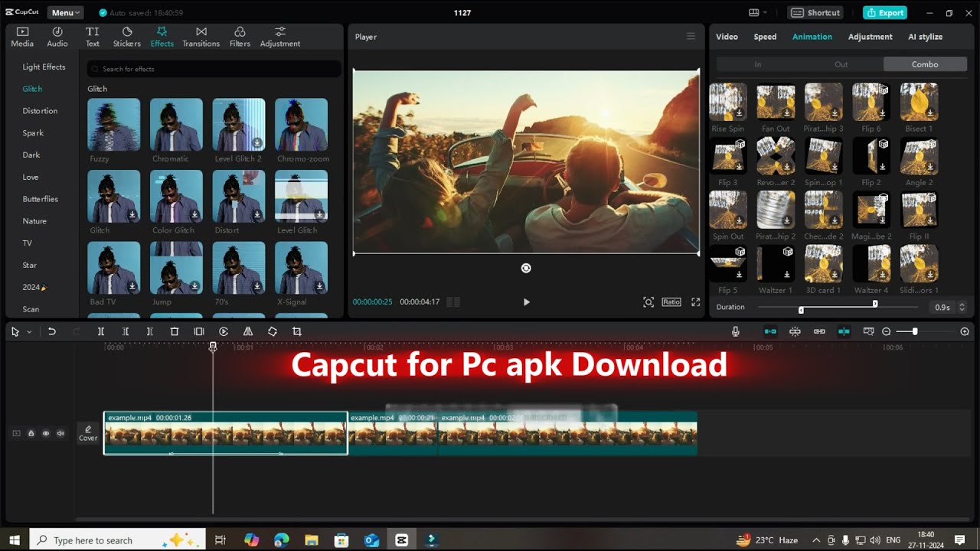Toggle the main track magnet
The width and height of the screenshot is (980, 551).
(x=770, y=331)
